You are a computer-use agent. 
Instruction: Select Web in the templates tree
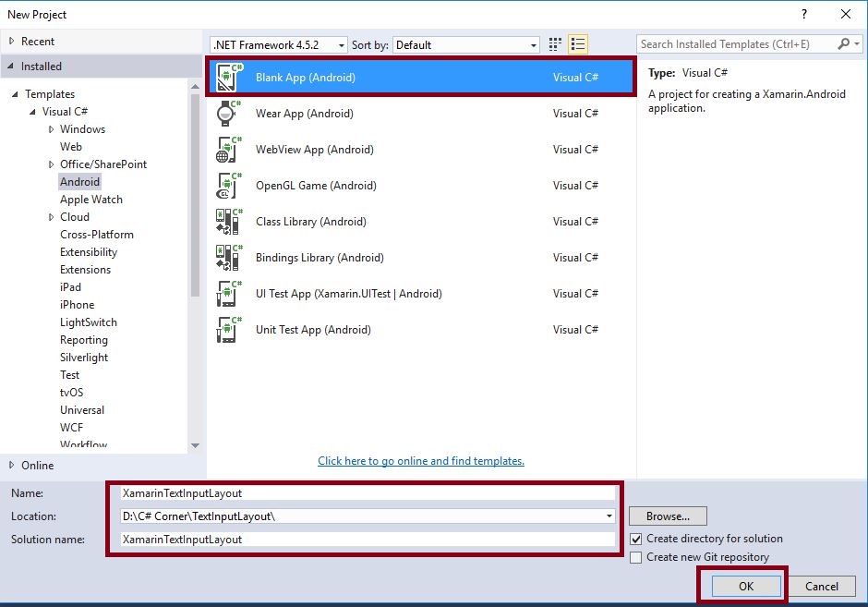click(x=71, y=147)
